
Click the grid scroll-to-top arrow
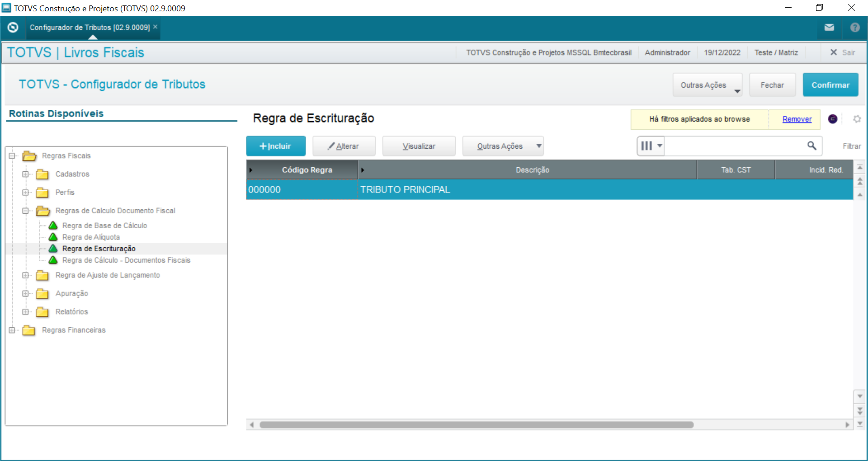(x=860, y=168)
